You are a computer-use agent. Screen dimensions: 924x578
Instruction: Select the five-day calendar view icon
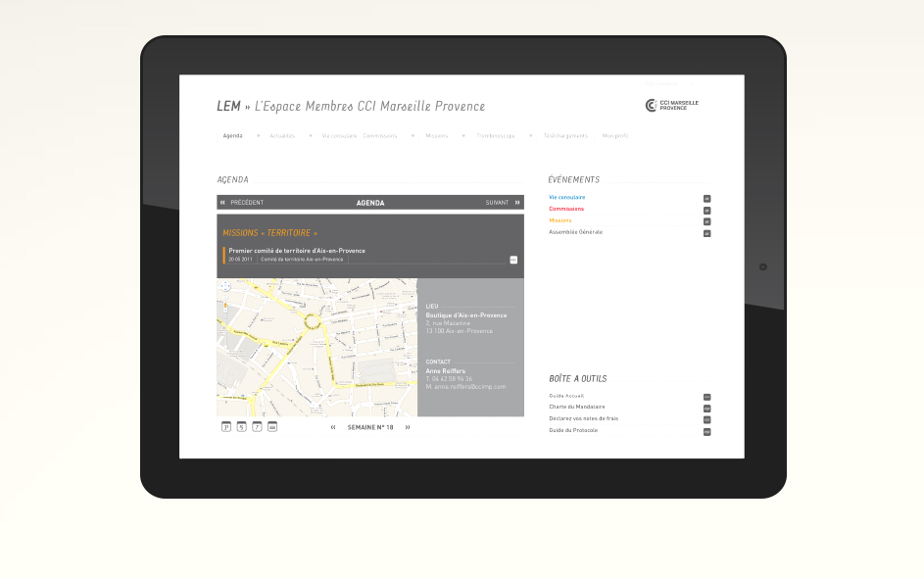(x=241, y=427)
